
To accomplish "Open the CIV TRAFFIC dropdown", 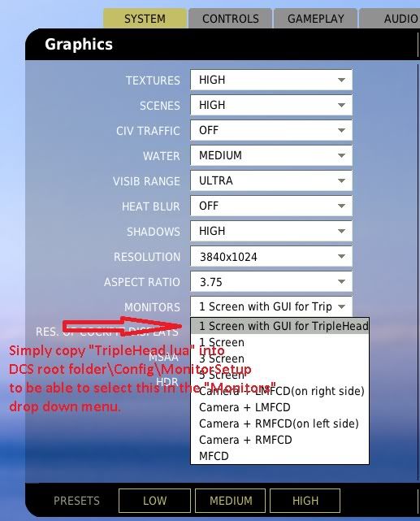I will click(271, 130).
